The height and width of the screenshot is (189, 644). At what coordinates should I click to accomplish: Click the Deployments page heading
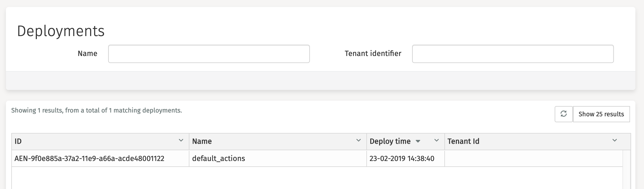click(61, 31)
